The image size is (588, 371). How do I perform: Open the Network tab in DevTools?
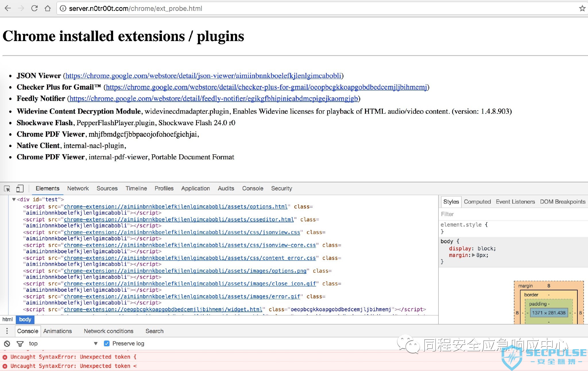pyautogui.click(x=78, y=188)
